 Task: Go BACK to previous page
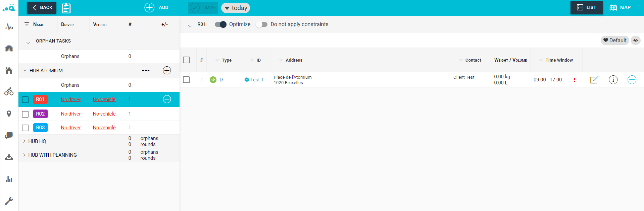pos(42,7)
